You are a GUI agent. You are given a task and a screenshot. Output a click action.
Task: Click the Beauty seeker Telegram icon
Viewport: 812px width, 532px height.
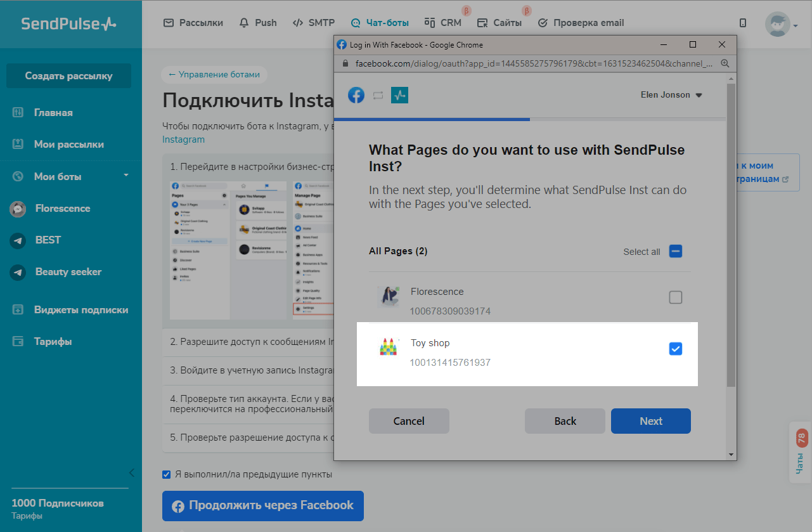[18, 272]
